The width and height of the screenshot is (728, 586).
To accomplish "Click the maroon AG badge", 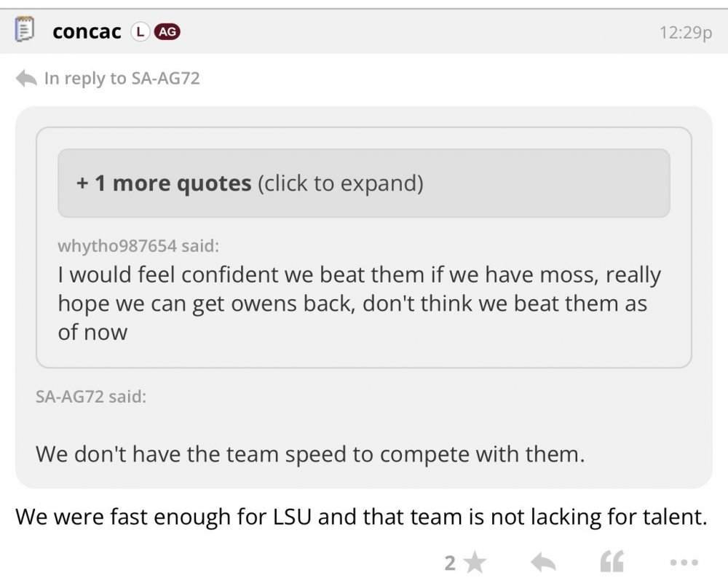I will click(165, 32).
